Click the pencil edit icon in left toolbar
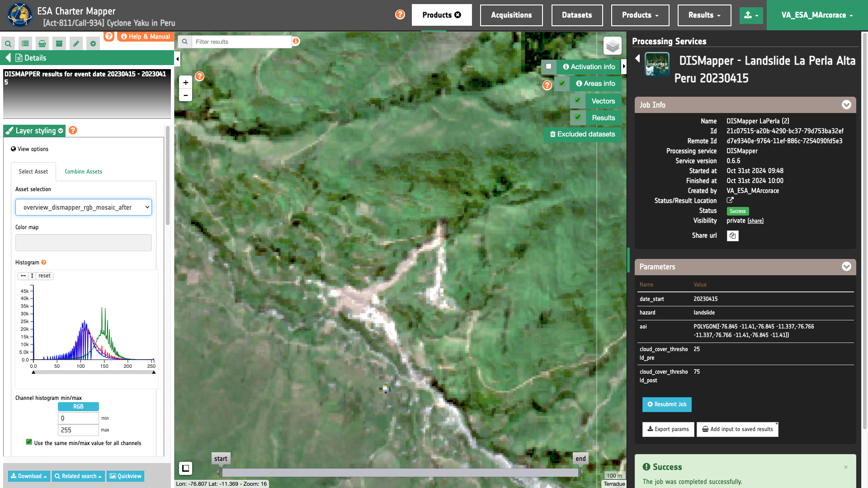 76,44
